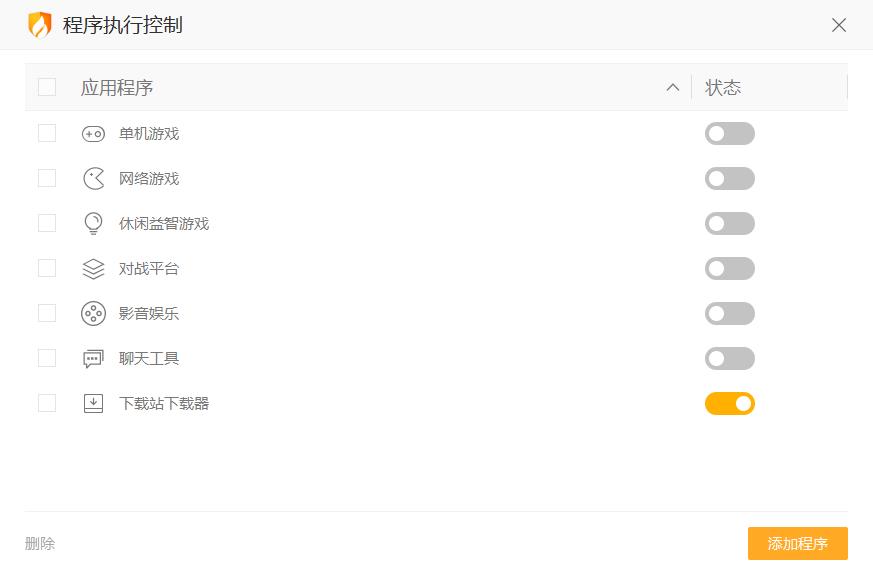Image resolution: width=873 pixels, height=575 pixels.
Task: Select the checkbox for 影音娱乐 row
Action: (x=47, y=313)
